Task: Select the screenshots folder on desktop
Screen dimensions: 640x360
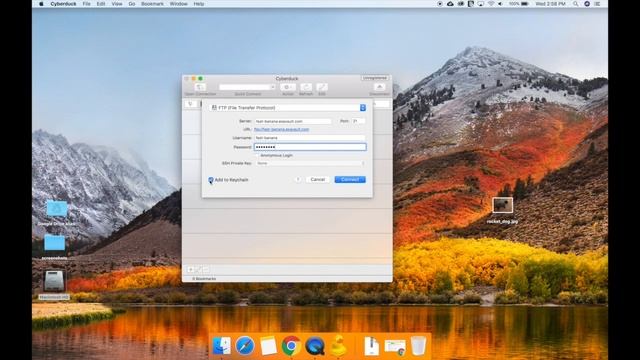Action: pos(54,243)
